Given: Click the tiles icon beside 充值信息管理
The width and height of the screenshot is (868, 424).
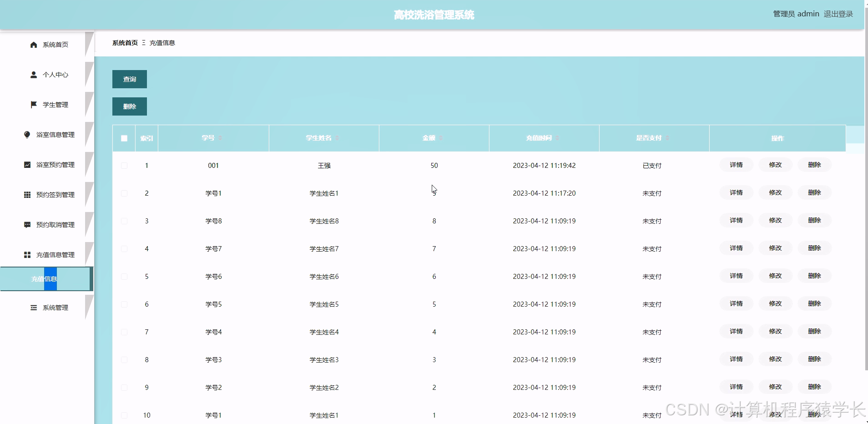Looking at the screenshot, I should point(27,255).
